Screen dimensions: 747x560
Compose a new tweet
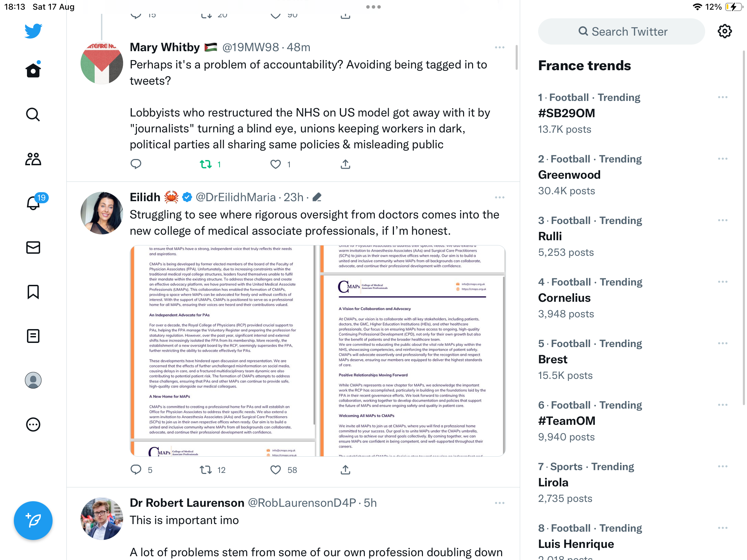33,520
